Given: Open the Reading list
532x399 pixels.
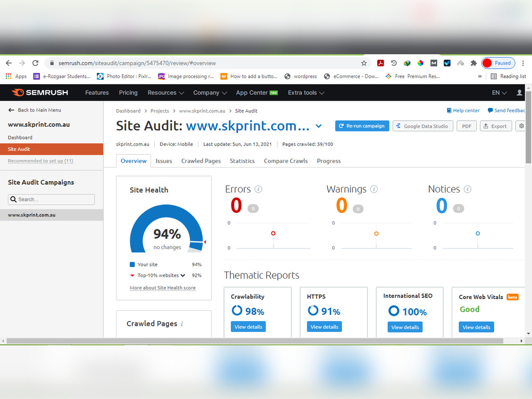Looking at the screenshot, I should point(509,76).
